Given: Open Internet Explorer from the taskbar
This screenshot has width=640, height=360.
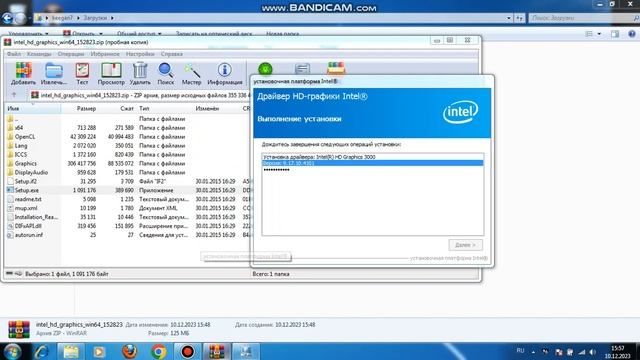Looking at the screenshot, I should pos(42,352).
